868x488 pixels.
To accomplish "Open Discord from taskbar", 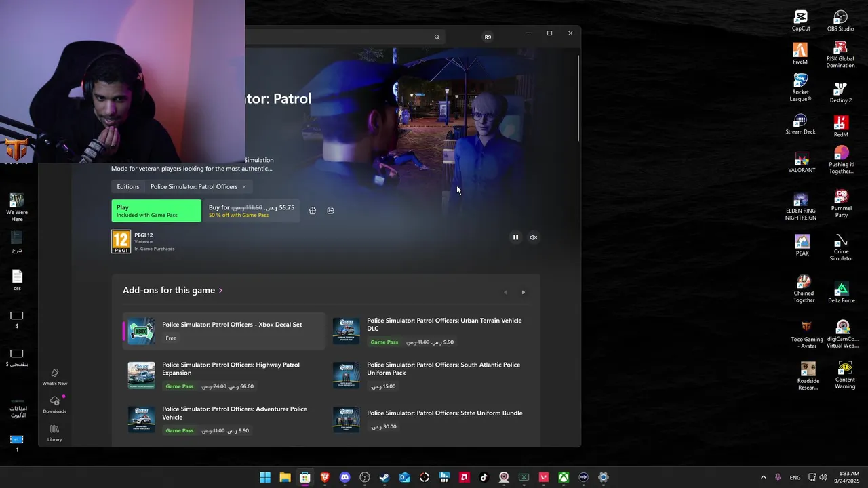I will click(x=344, y=477).
